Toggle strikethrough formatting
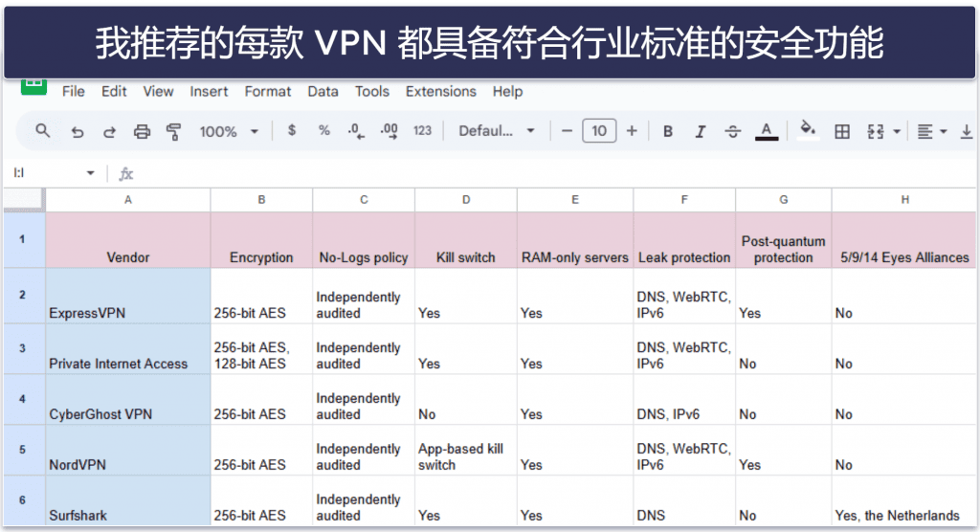980x532 pixels. [x=732, y=131]
